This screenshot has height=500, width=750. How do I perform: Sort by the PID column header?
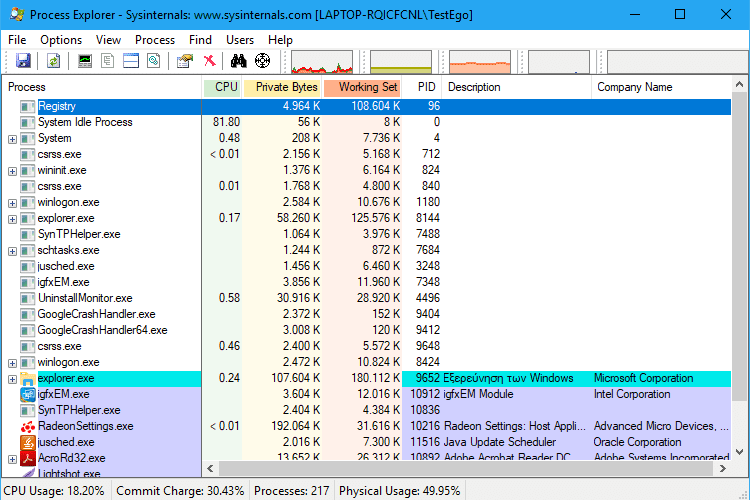pos(422,87)
